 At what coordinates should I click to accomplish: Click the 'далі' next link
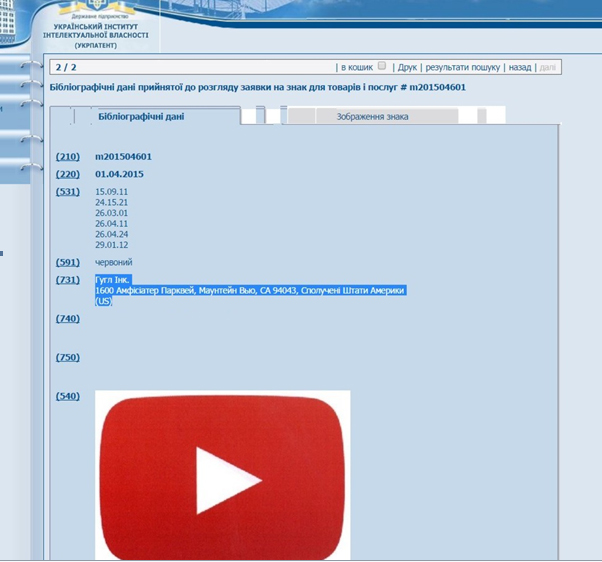[x=548, y=67]
